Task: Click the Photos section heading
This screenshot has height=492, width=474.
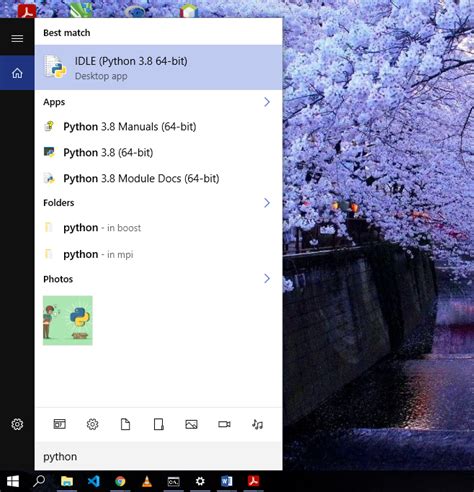Action: click(58, 279)
